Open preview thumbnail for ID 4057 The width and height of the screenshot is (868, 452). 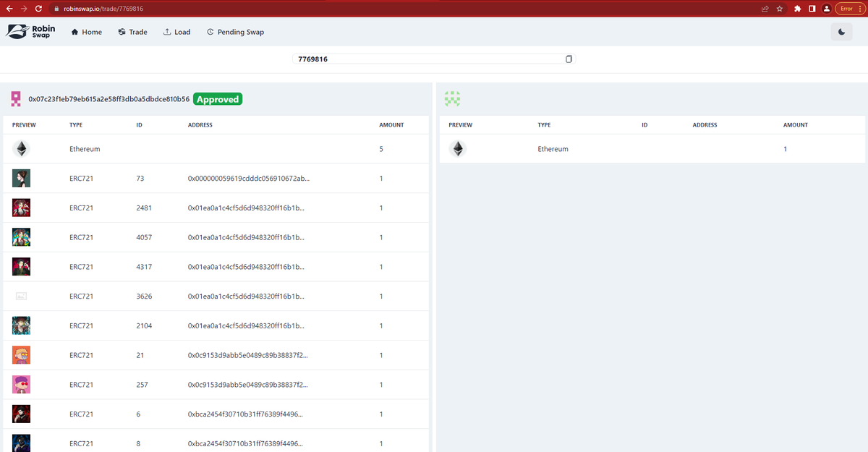click(x=21, y=237)
